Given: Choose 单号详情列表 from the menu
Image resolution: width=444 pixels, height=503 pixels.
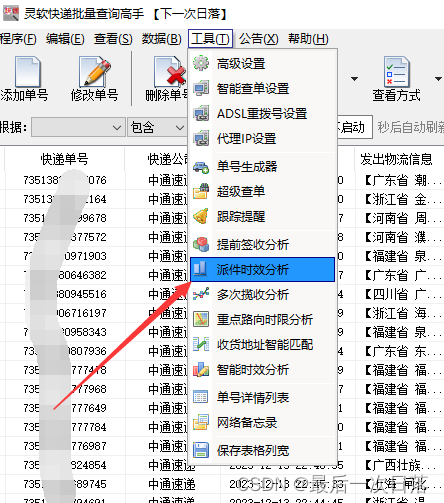Looking at the screenshot, I should point(262,397).
